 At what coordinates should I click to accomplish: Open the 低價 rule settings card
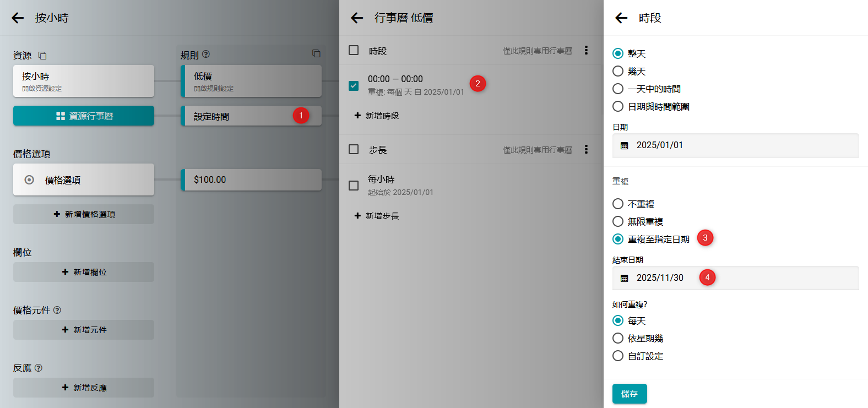(x=252, y=81)
